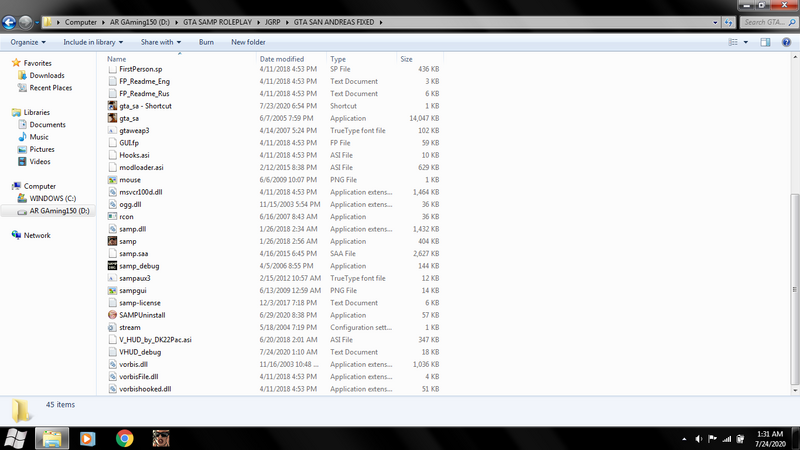Open the view options dropdown arrow
The width and height of the screenshot is (800, 450).
tap(746, 42)
